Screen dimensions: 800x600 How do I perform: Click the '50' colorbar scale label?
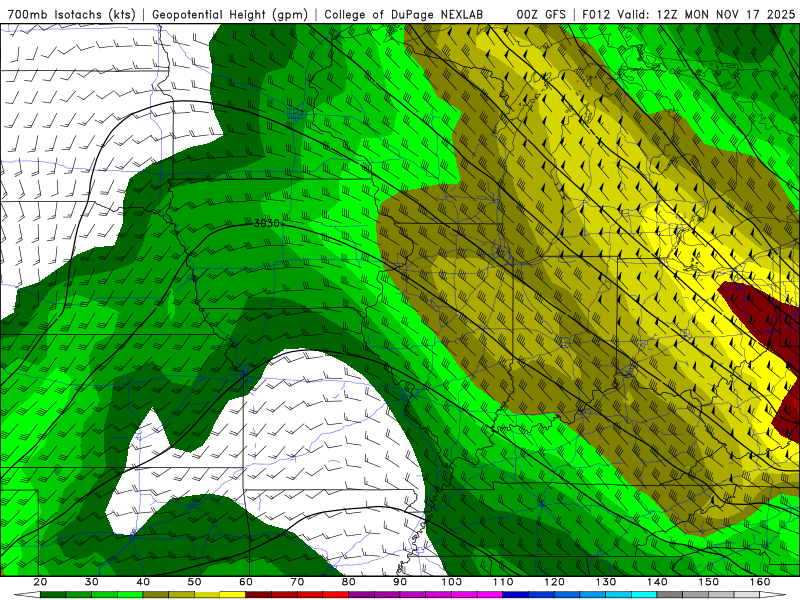coord(194,582)
